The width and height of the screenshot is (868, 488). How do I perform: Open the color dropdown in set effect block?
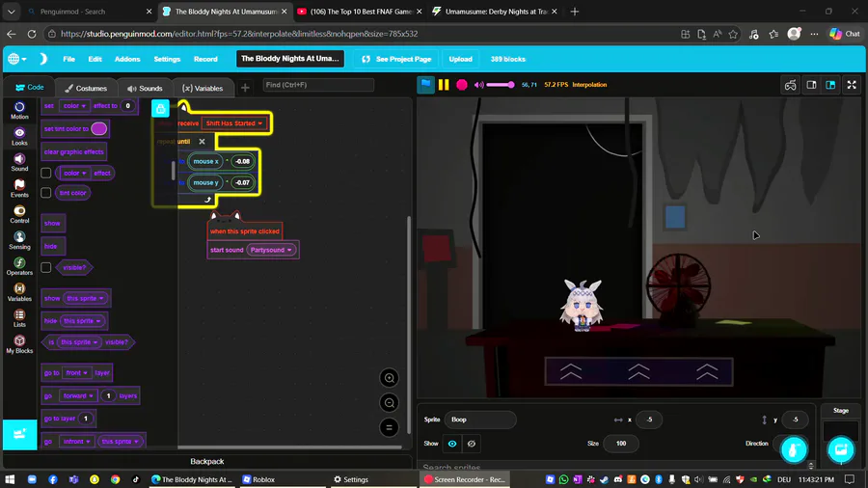pos(74,106)
